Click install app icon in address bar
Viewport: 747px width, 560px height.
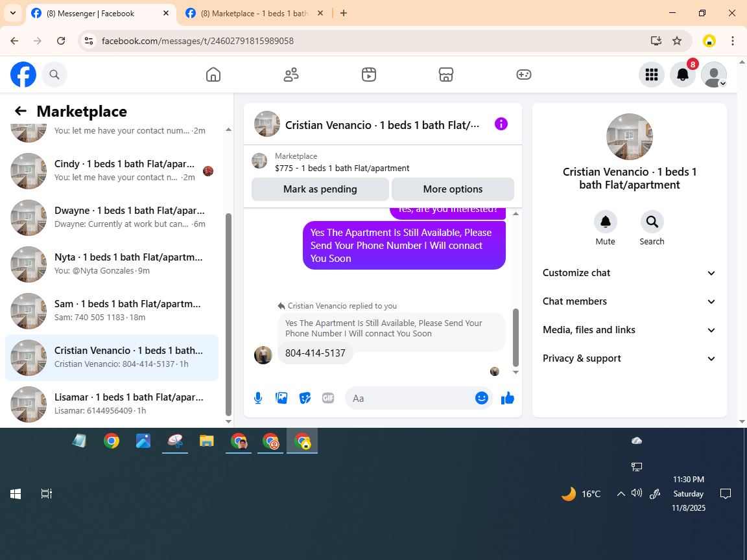(x=656, y=41)
